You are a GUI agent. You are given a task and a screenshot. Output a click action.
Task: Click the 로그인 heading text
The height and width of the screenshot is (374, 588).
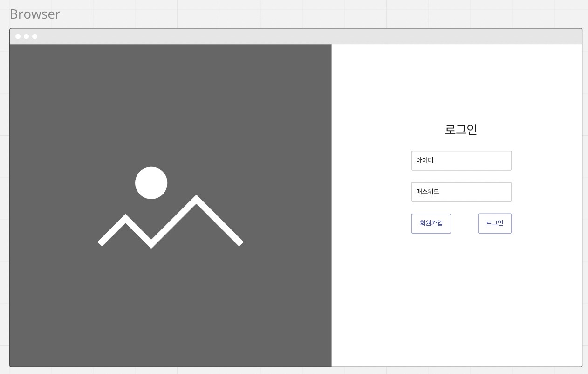(x=461, y=129)
